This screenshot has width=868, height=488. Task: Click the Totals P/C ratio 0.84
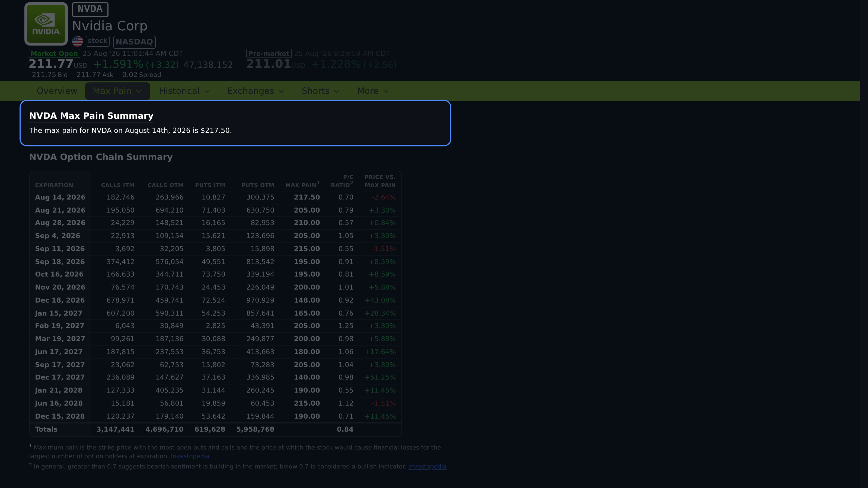[345, 429]
